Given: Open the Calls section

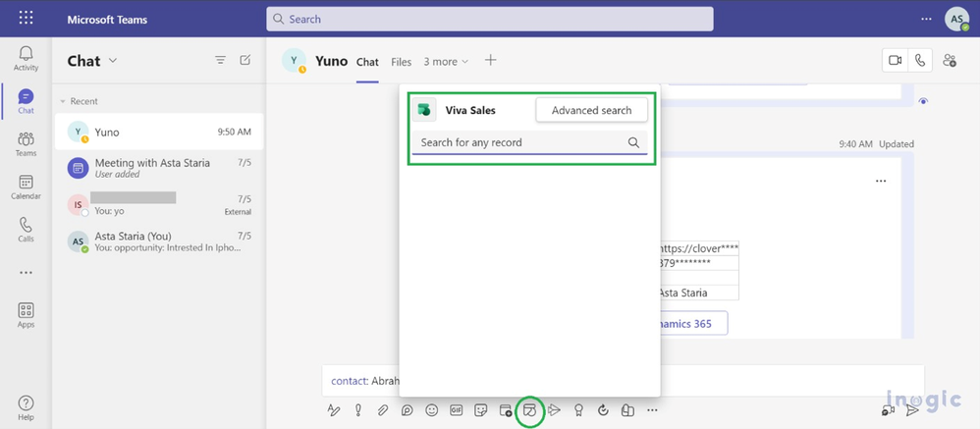Looking at the screenshot, I should [26, 230].
